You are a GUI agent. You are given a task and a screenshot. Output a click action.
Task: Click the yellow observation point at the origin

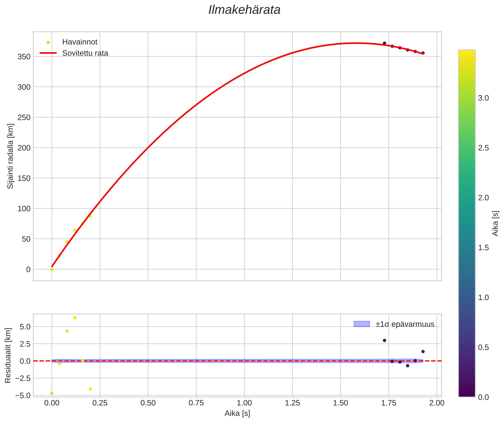(x=52, y=269)
